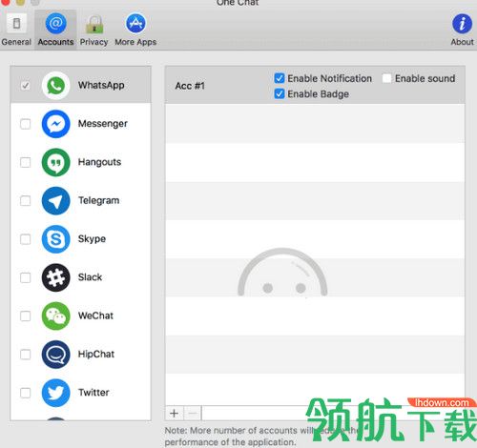Enable the Messenger checkbox
Viewport: 477px width, 448px height.
[26, 124]
